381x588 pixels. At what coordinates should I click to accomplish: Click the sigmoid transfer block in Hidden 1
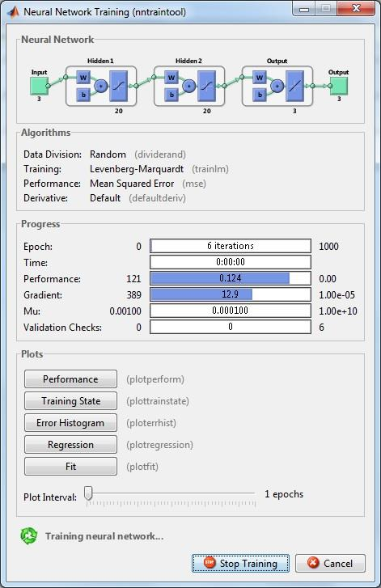pyautogui.click(x=118, y=87)
